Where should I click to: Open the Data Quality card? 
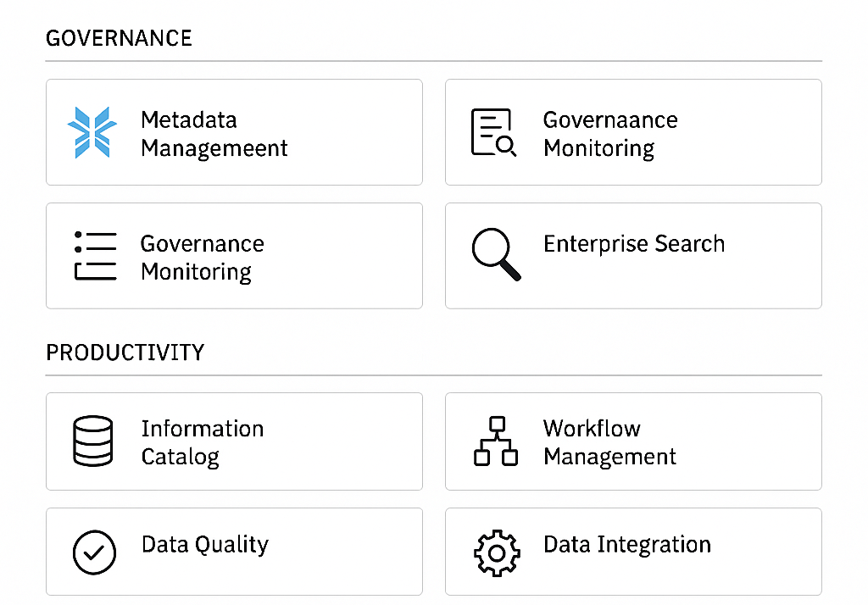[x=234, y=552]
